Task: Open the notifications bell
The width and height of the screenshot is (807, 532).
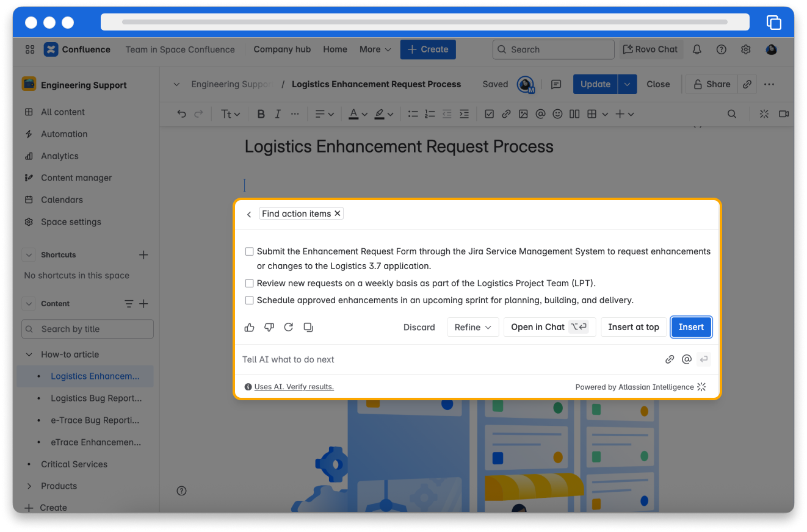Action: tap(697, 49)
